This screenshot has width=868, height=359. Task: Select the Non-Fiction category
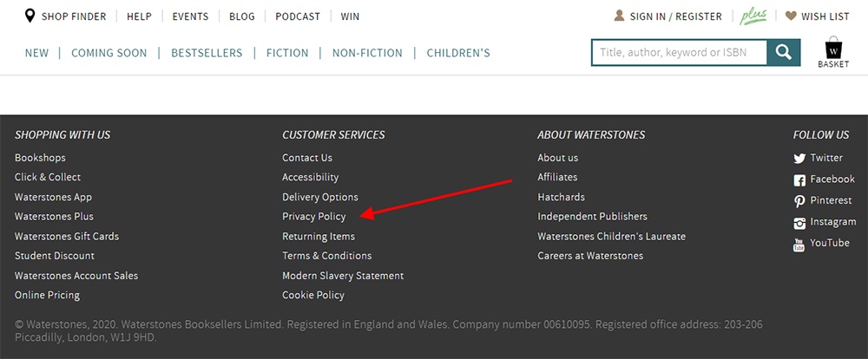367,53
